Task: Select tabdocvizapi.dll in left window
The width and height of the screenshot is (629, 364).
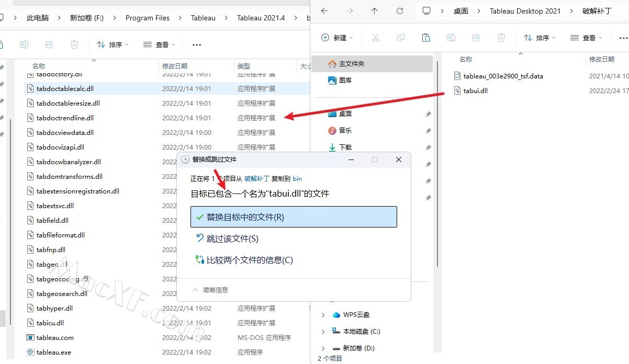Action: coord(60,147)
